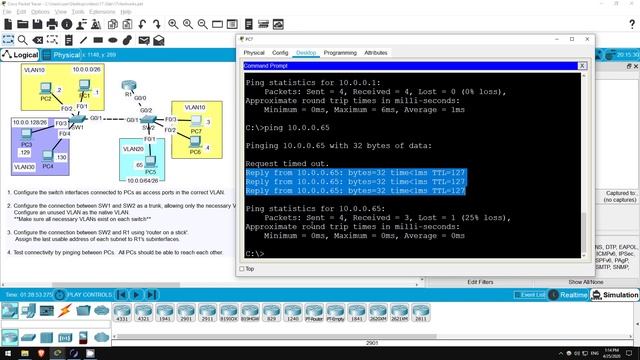Click router R1 in the topology
The image size is (640, 360).
(x=129, y=86)
